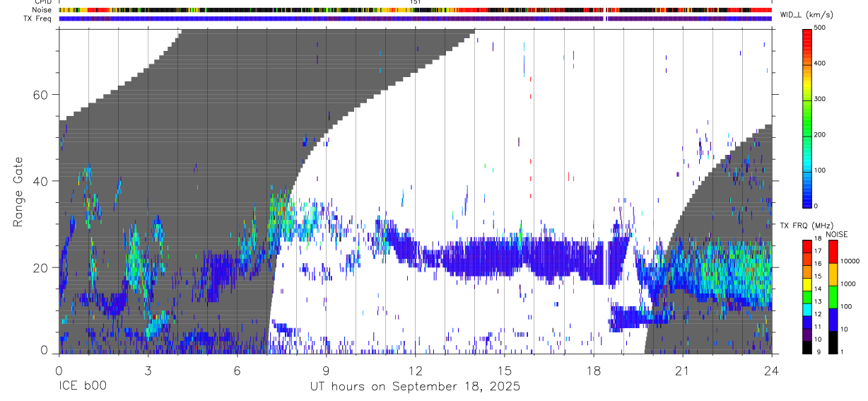This screenshot has width=868, height=401.
Task: Click the 15 hour label on UT axis
Action: pyautogui.click(x=504, y=369)
